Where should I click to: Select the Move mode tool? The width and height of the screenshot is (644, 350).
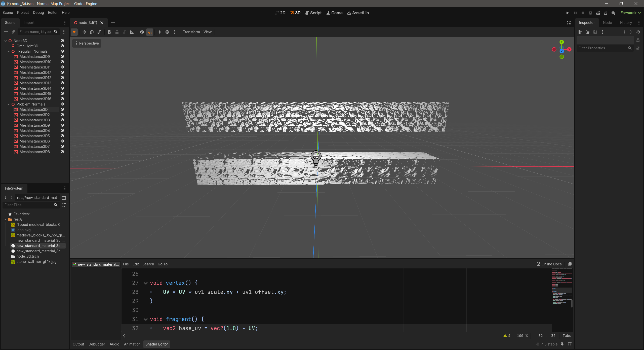pos(84,32)
